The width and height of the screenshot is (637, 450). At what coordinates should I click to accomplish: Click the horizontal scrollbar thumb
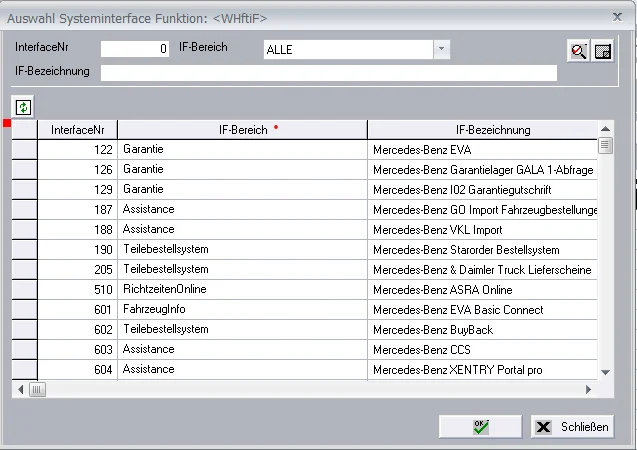click(x=37, y=389)
